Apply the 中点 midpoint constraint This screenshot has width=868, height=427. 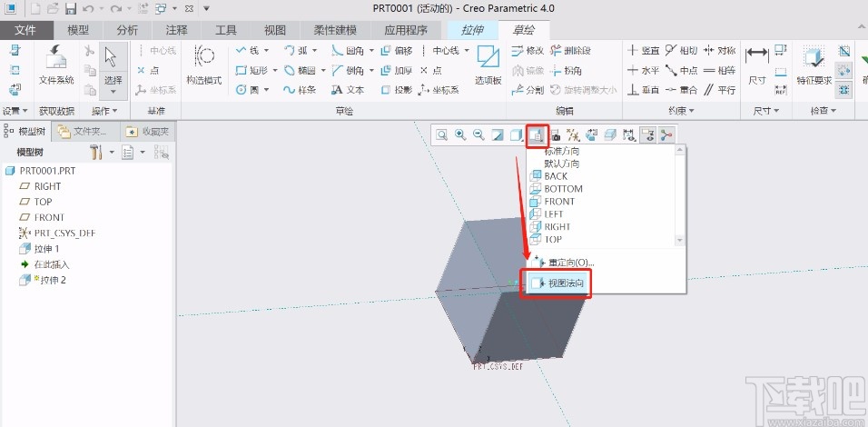(681, 70)
